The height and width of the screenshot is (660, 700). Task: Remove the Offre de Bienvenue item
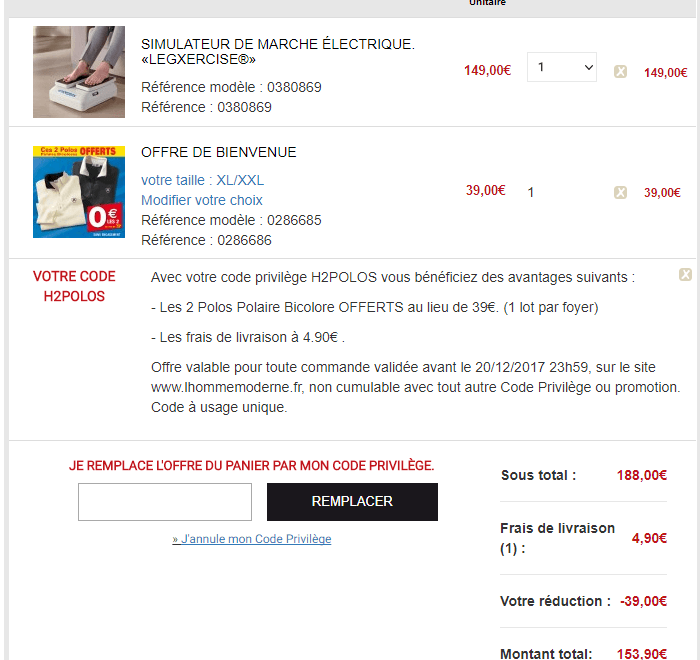coord(620,192)
